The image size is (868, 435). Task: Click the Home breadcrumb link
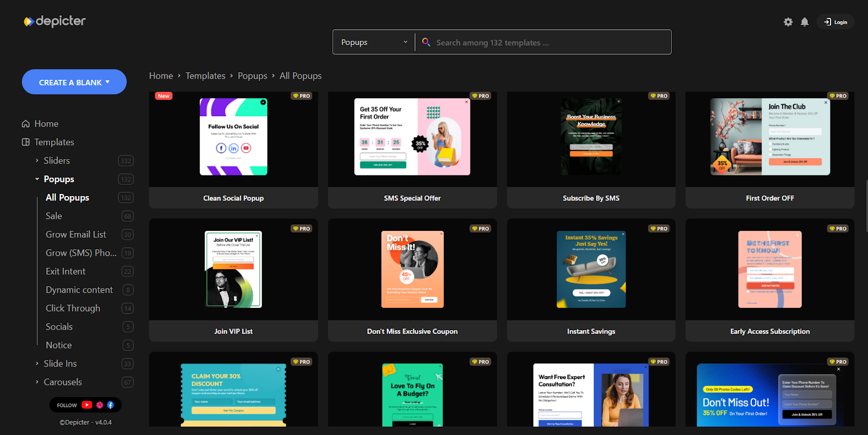click(161, 75)
